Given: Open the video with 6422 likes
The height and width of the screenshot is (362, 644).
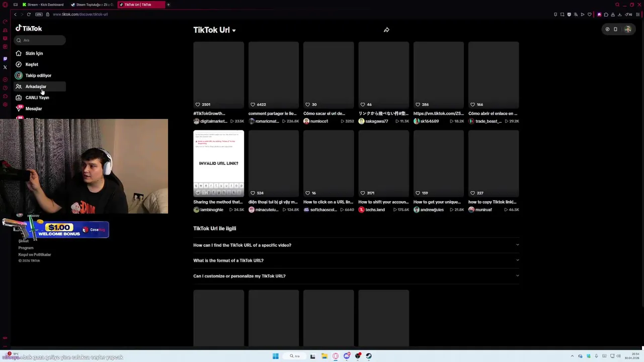Looking at the screenshot, I should 273,75.
